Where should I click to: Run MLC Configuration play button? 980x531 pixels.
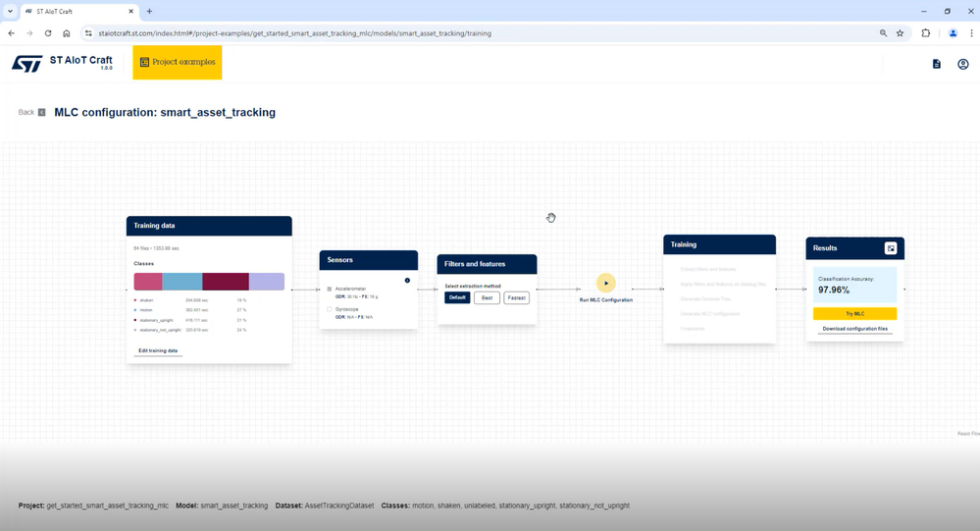point(605,284)
